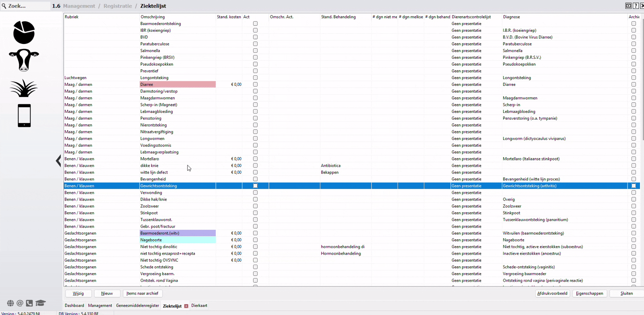Open the cow head livestock module
The image size is (644, 315).
coord(24,60)
